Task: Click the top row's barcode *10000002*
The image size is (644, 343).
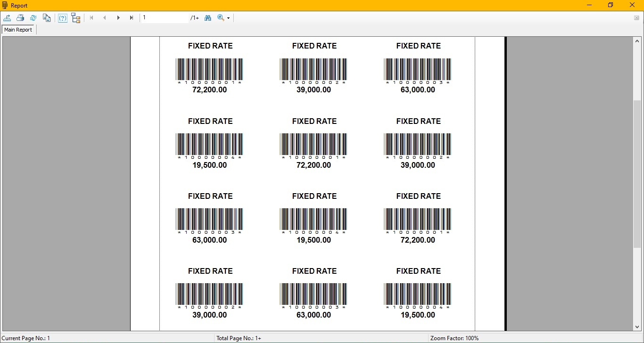Action: coord(314,72)
